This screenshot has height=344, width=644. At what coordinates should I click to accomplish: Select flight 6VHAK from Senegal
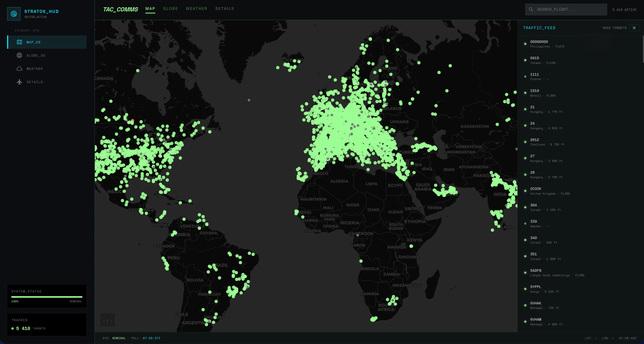580,306
